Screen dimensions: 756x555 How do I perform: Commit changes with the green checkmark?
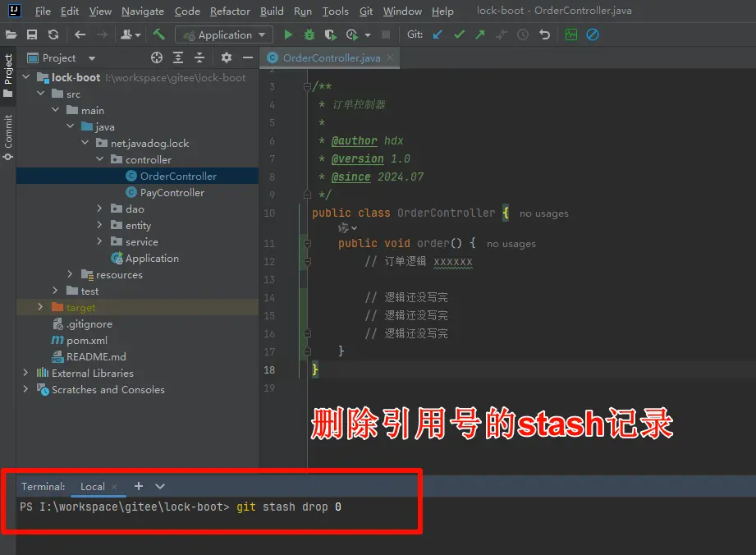[x=459, y=34]
